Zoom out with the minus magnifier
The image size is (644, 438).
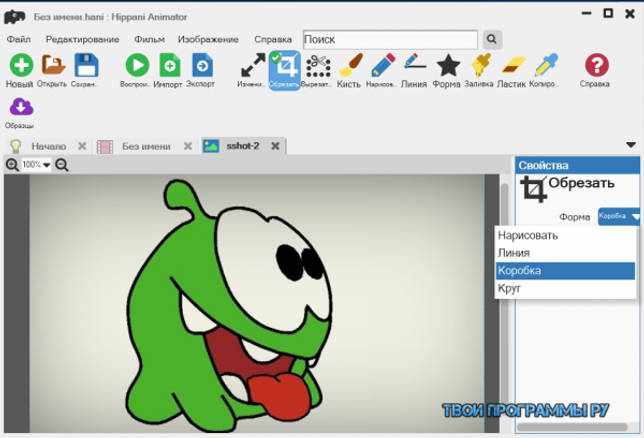click(62, 165)
